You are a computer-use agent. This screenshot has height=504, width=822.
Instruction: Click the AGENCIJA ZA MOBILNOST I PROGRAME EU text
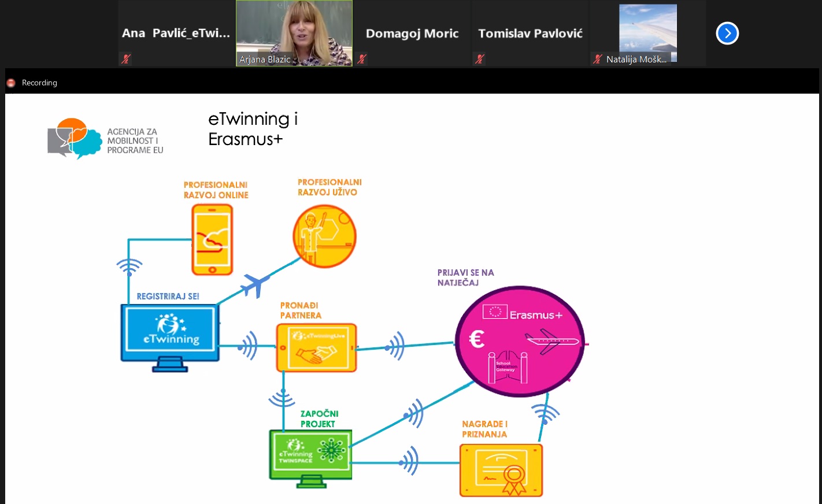[135, 141]
